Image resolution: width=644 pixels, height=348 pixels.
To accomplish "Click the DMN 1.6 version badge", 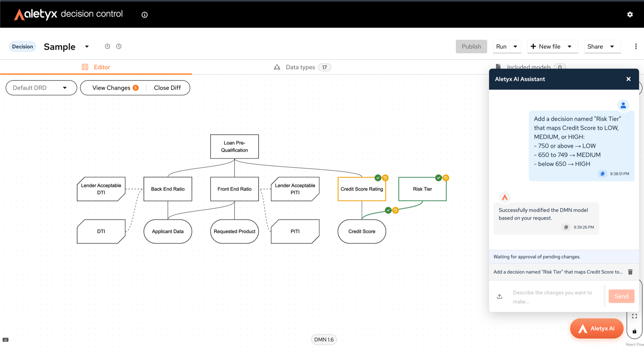I will [324, 340].
